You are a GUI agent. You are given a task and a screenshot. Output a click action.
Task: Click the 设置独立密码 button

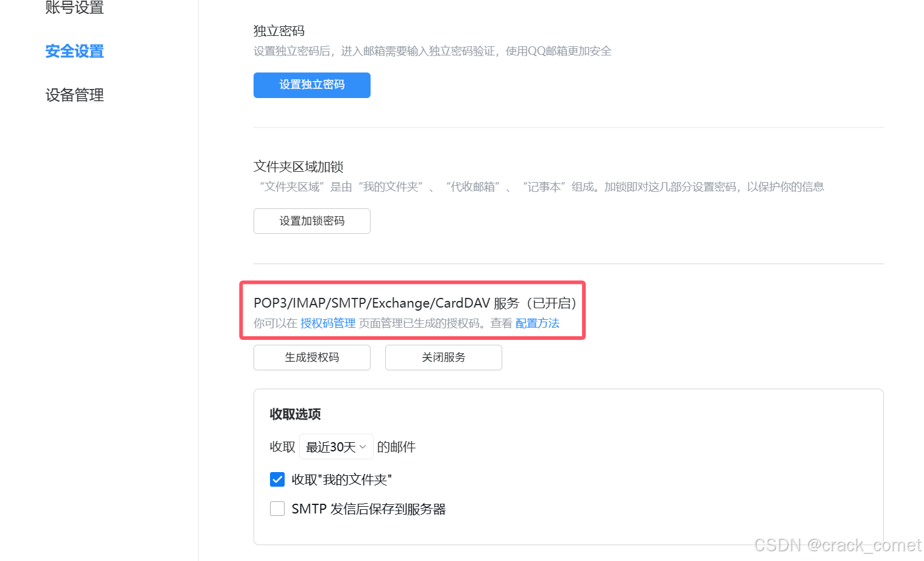[311, 85]
